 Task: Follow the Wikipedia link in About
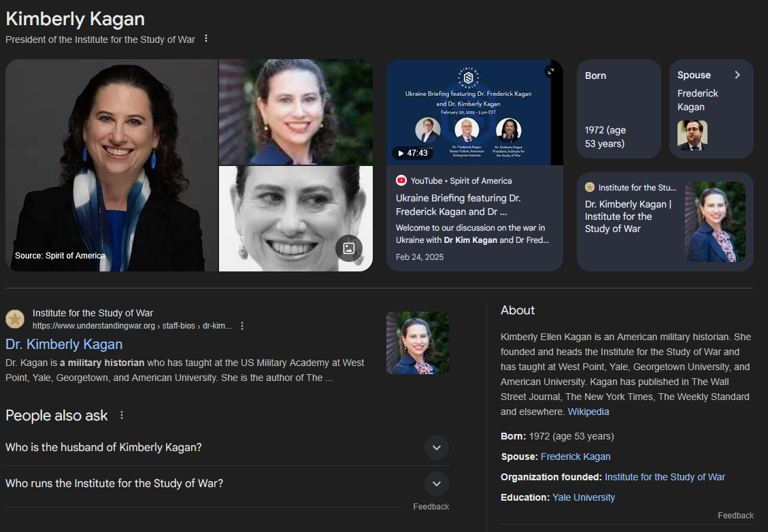tap(588, 412)
